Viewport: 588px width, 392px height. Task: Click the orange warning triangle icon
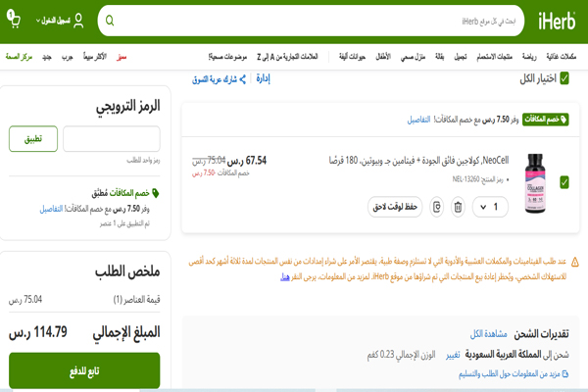[x=574, y=262]
